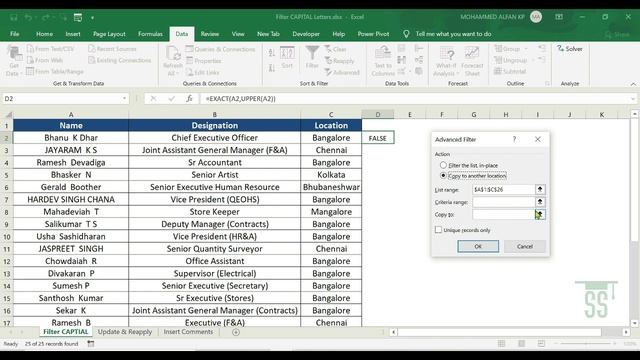Viewport: 640px width, 360px height.
Task: Open the Sort dialog
Action: pos(287,57)
